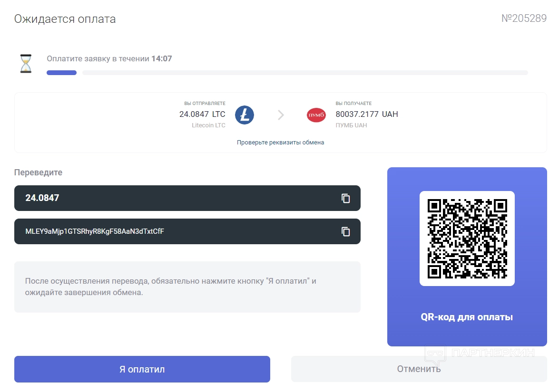
Task: Select the wallet address field text
Action: coord(95,231)
